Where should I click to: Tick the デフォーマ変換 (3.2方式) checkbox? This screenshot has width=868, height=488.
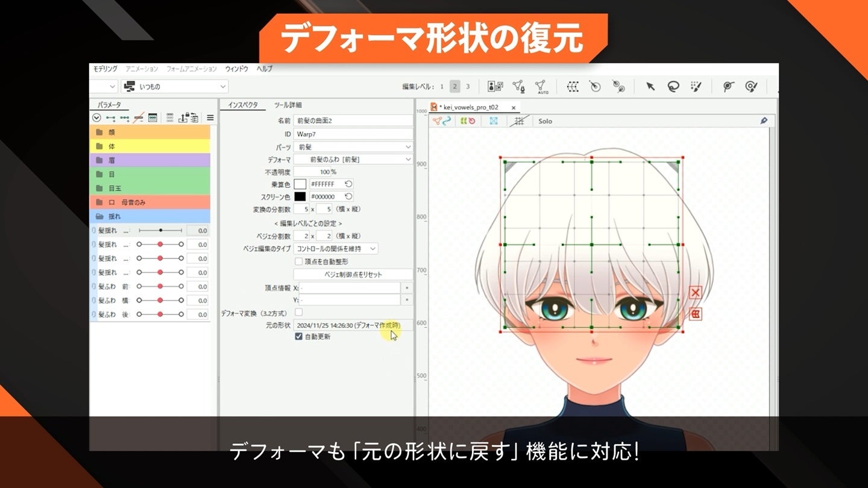click(x=298, y=312)
